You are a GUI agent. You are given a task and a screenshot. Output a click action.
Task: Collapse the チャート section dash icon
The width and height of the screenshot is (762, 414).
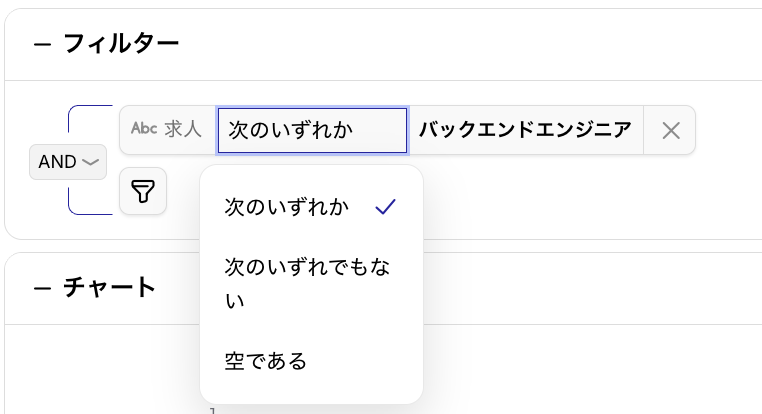coord(42,289)
